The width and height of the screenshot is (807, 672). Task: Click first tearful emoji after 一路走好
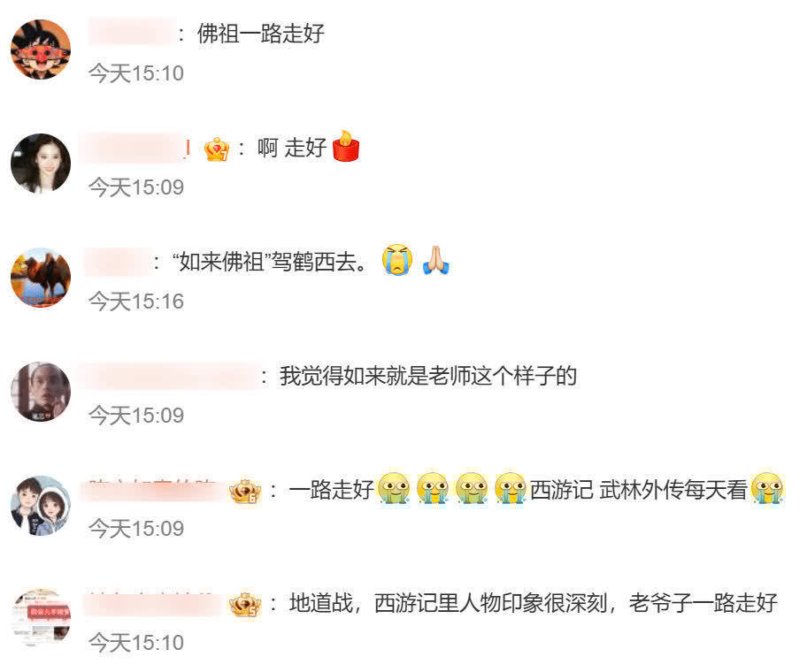[x=395, y=488]
